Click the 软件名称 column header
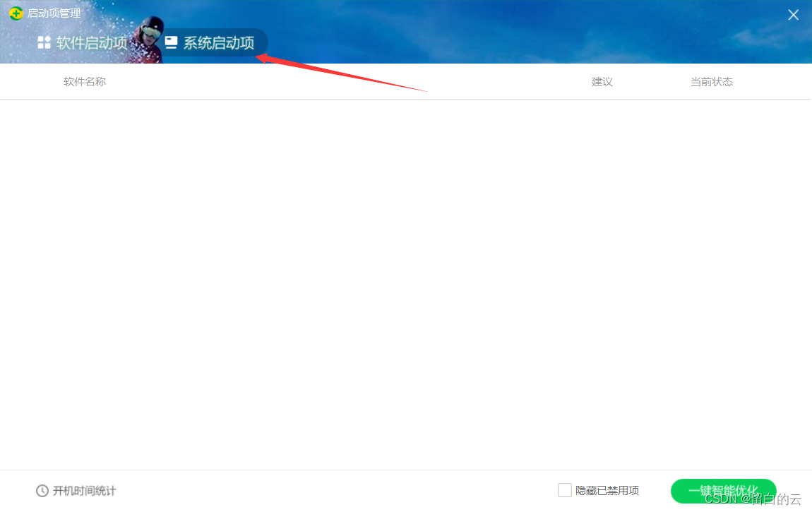Image resolution: width=812 pixels, height=512 pixels. (x=85, y=82)
